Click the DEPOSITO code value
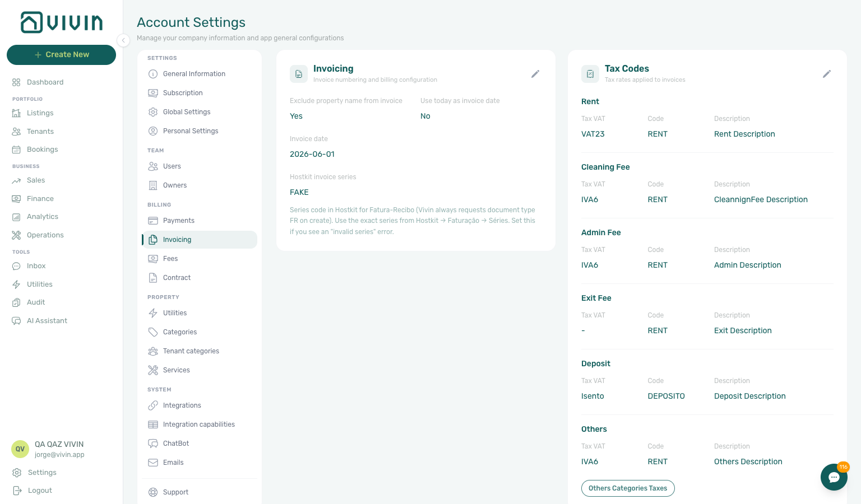861x504 pixels. coord(666,396)
